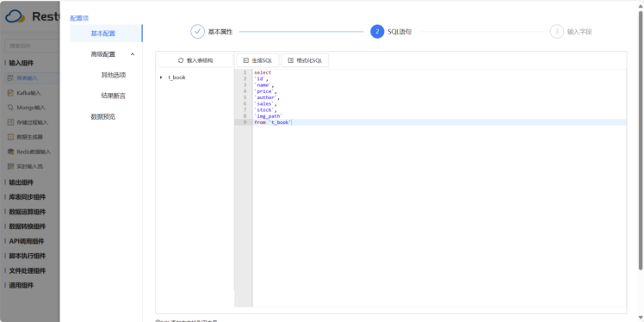
Task: Click the t_book table name in tree
Action: 176,77
